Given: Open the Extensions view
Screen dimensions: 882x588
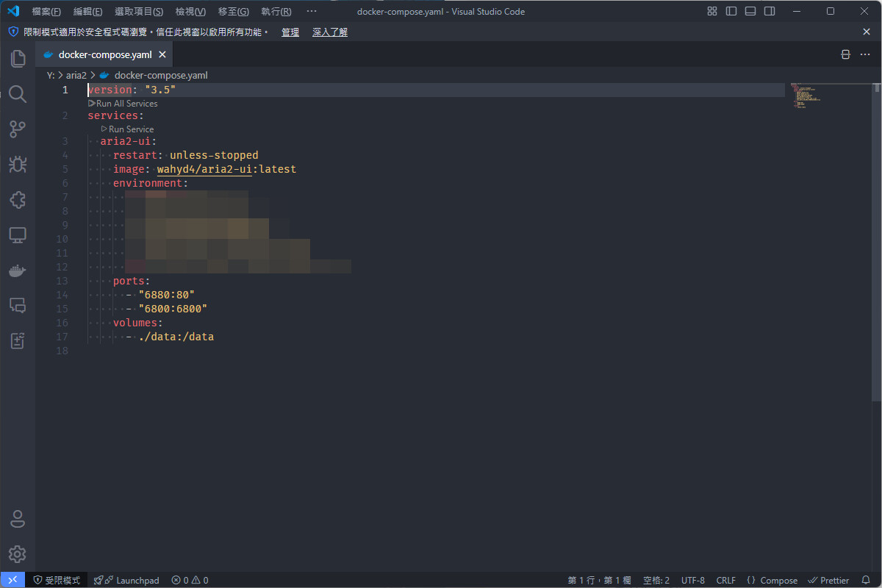Looking at the screenshot, I should tap(18, 200).
